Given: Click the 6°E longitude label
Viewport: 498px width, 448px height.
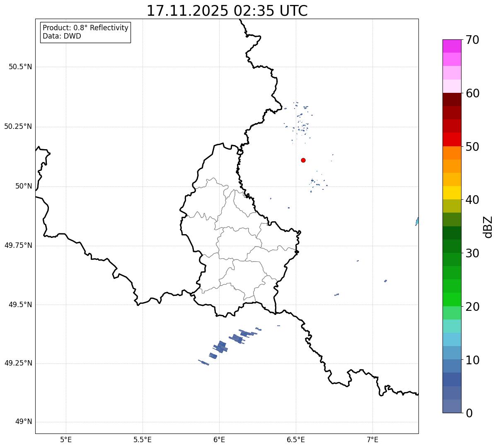Looking at the screenshot, I should click(x=219, y=440).
